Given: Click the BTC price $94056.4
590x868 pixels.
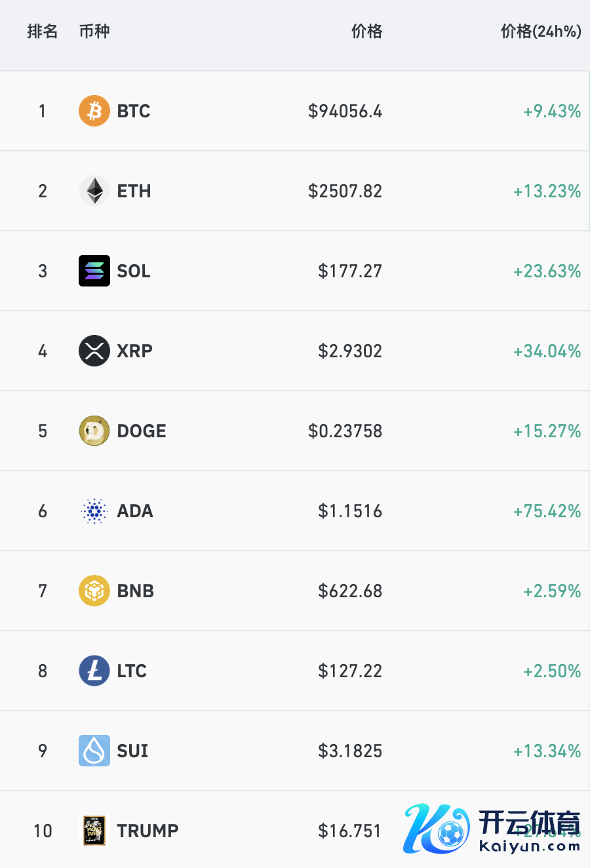Looking at the screenshot, I should pos(345,111).
